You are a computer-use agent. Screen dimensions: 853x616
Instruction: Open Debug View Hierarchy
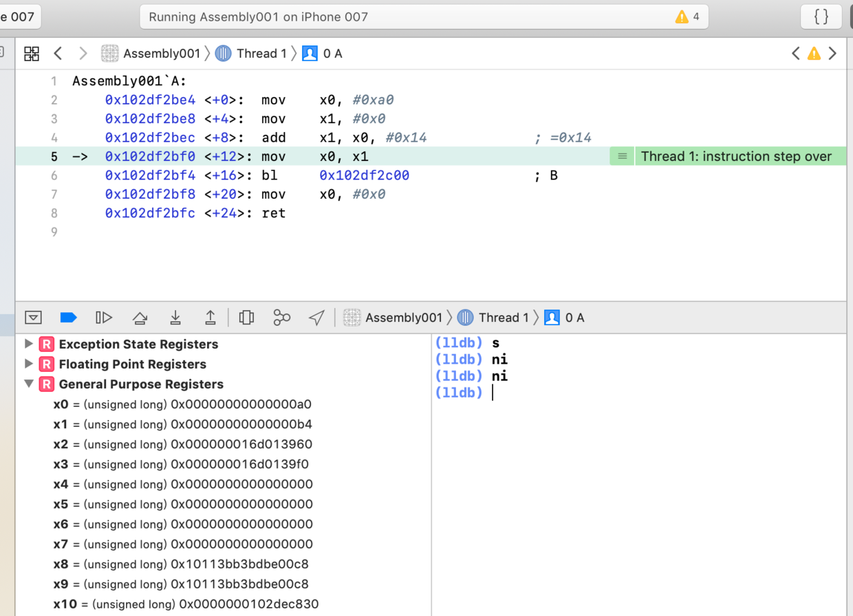coord(246,318)
